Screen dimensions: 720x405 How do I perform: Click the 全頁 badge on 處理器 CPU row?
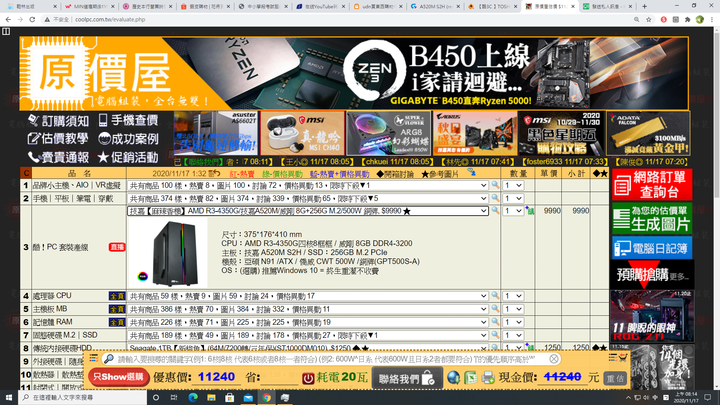coord(117,296)
